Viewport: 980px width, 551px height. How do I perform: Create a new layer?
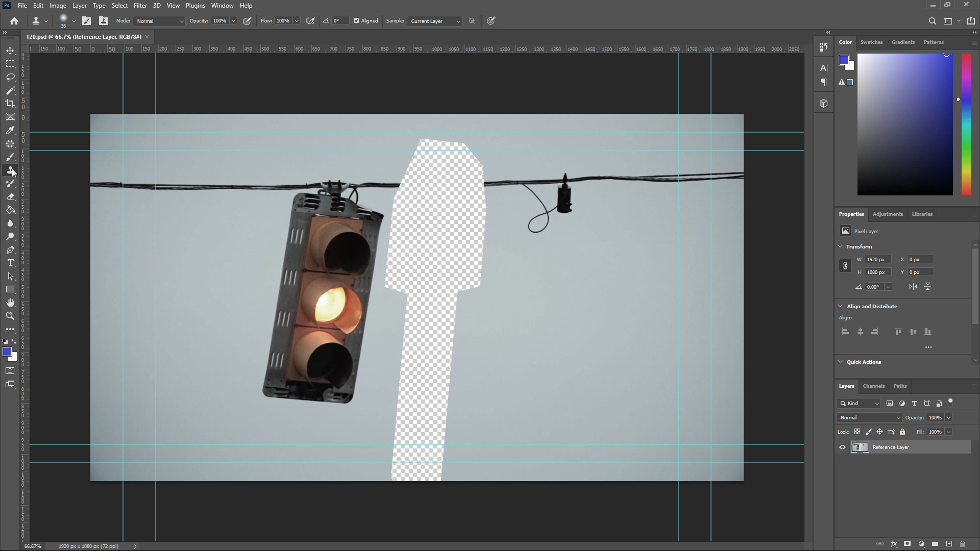pos(949,544)
